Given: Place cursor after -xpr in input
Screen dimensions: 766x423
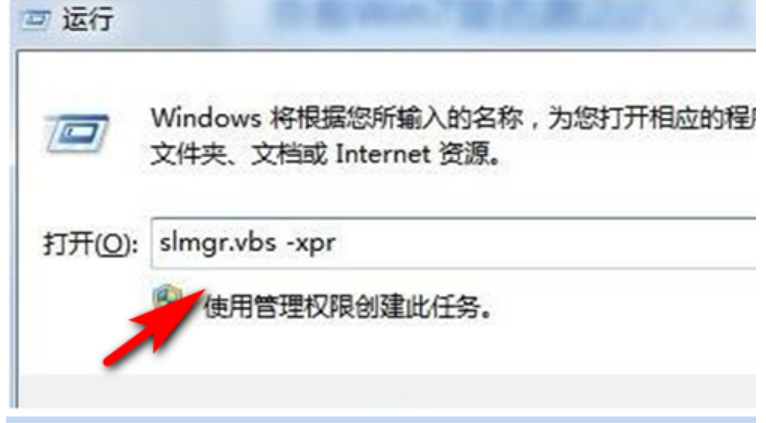Looking at the screenshot, I should point(338,243).
